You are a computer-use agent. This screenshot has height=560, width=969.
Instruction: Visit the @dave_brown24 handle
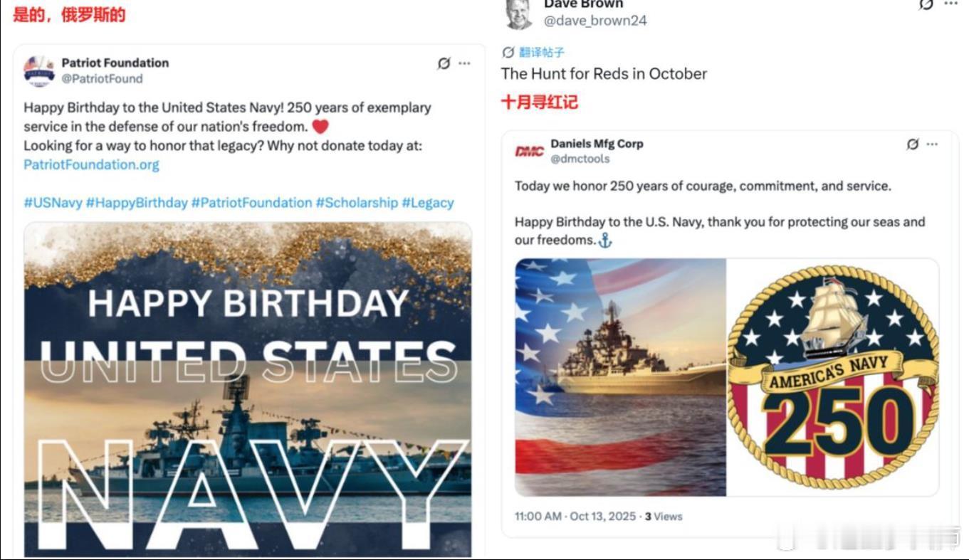tap(595, 21)
